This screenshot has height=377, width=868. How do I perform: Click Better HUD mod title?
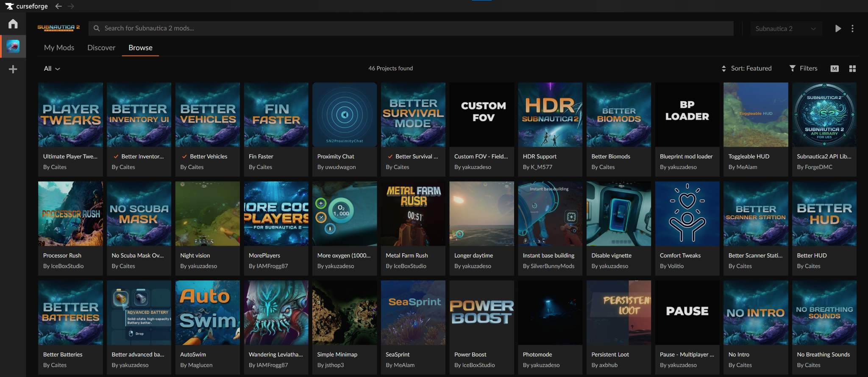[x=812, y=255]
